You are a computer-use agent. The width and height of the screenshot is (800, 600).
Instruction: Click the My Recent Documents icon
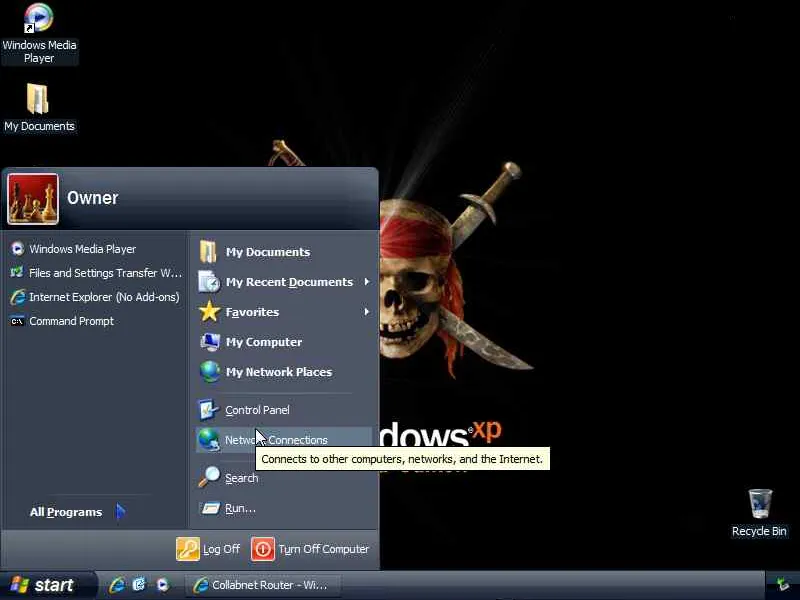click(x=209, y=282)
